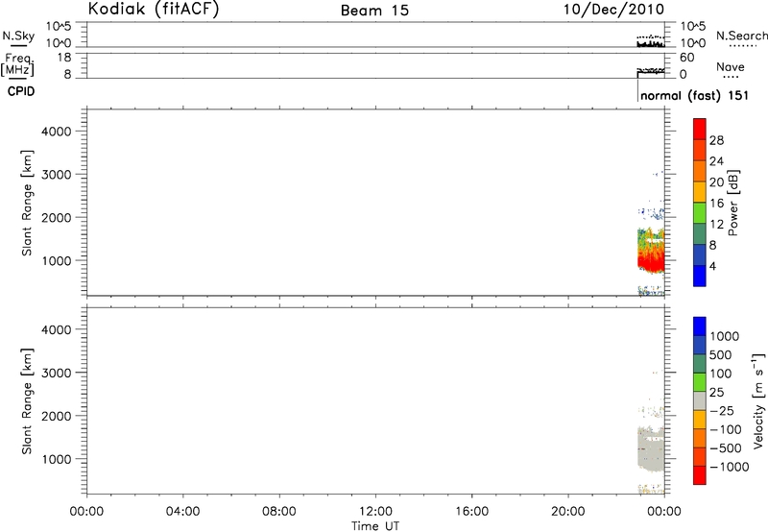Viewport: 768px width, 532px height.
Task: Click the '60' Nave axis value
Action: point(686,58)
